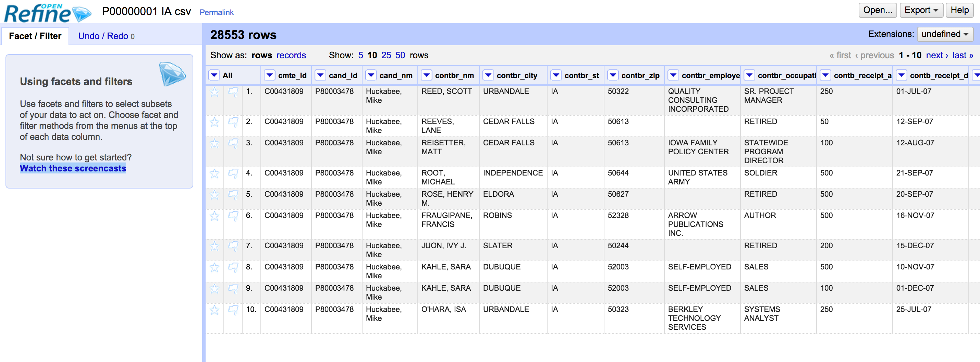Viewport: 980px width, 362px height.
Task: Flag row 2 REEVES, LANE
Action: [x=233, y=122]
